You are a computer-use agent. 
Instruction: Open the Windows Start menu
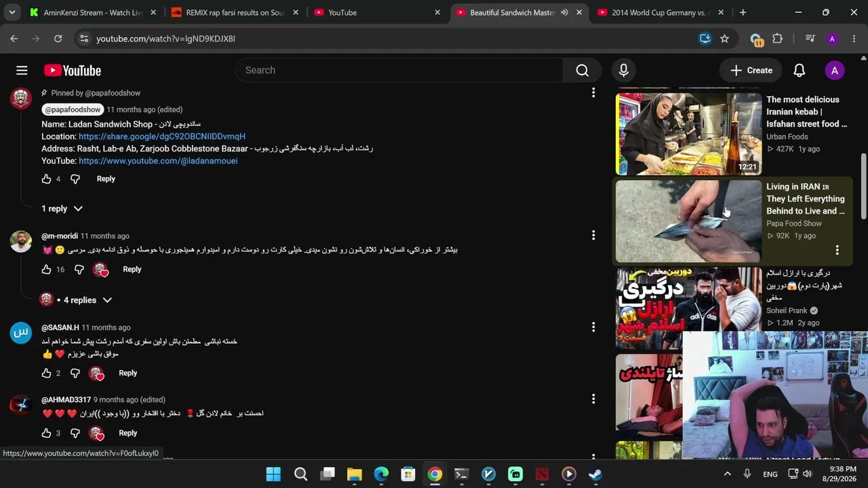pyautogui.click(x=273, y=474)
